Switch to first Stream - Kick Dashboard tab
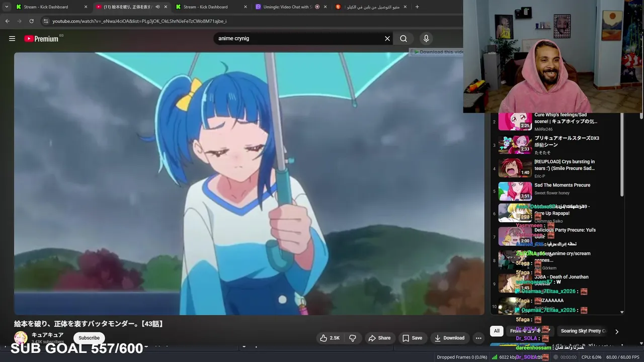The height and width of the screenshot is (362, 644). [x=45, y=7]
